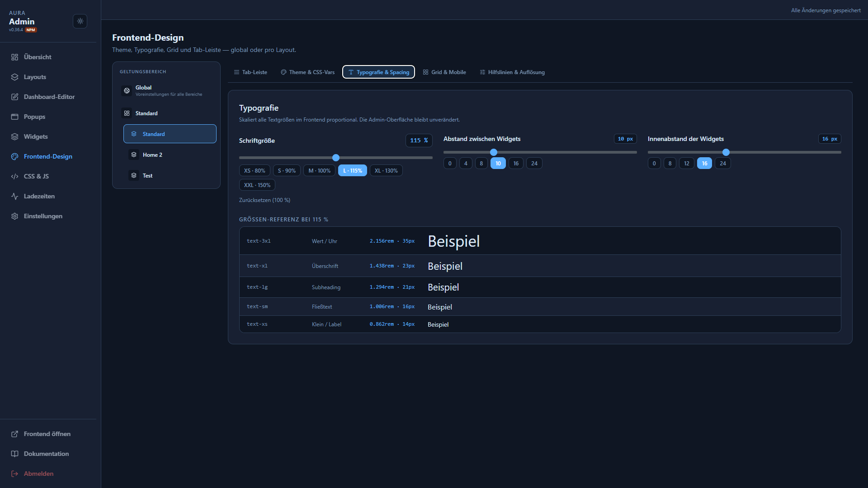The image size is (868, 488).
Task: Click Zurücksetzen (100 %) link
Action: pyautogui.click(x=264, y=200)
